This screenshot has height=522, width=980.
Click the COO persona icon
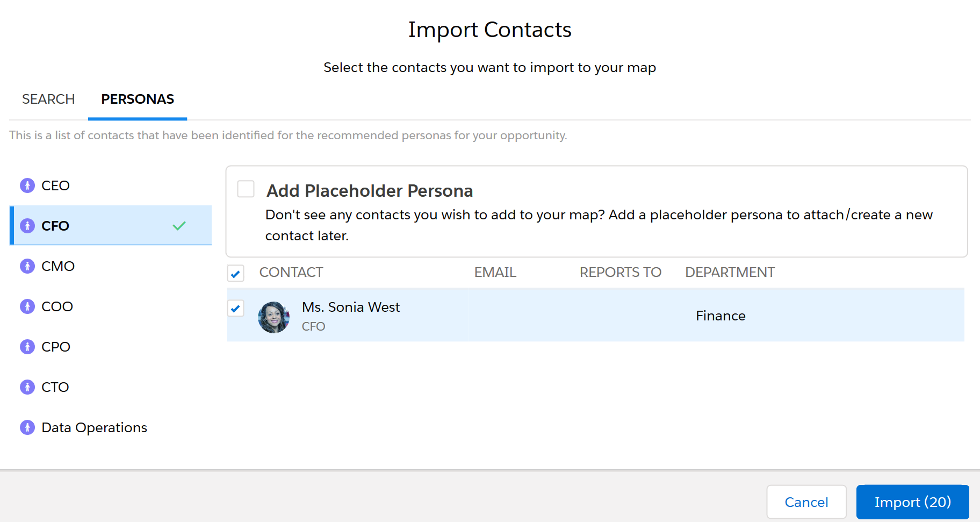click(x=27, y=306)
